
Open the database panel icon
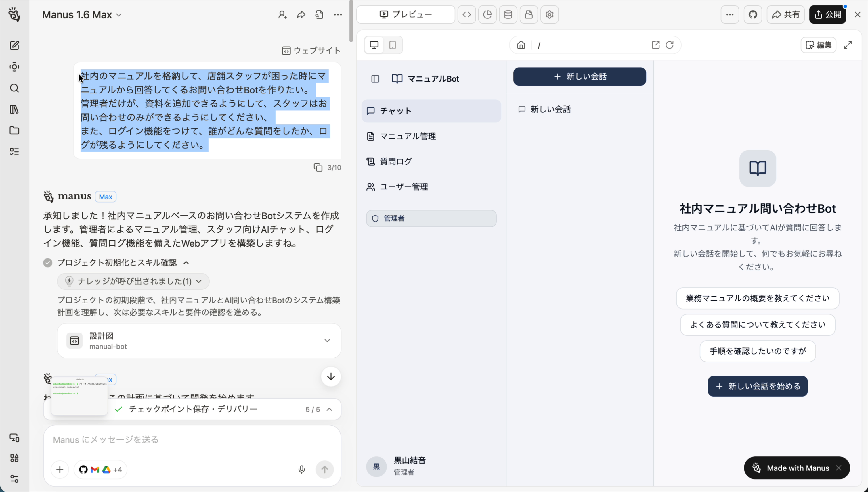(x=508, y=14)
